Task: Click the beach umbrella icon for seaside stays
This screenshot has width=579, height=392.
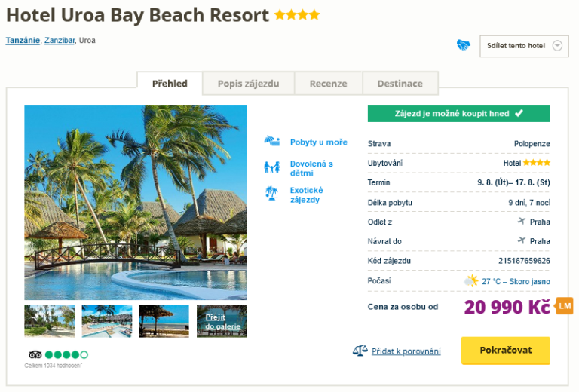Action: 271,142
